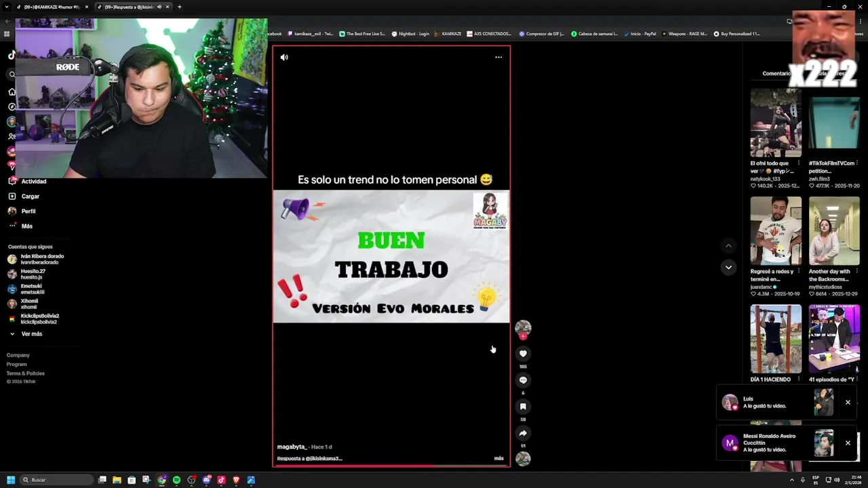Open the Huesito.27 followed account
Screen dimensions: 868x488
26,274
